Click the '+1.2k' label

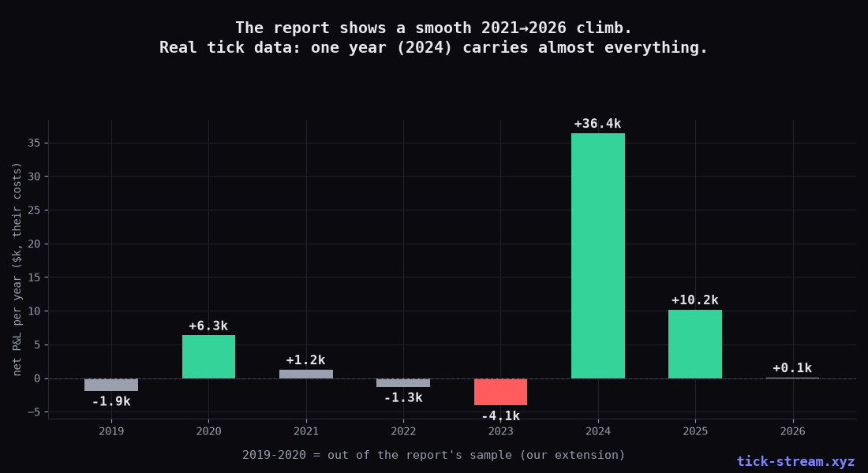pyautogui.click(x=305, y=360)
